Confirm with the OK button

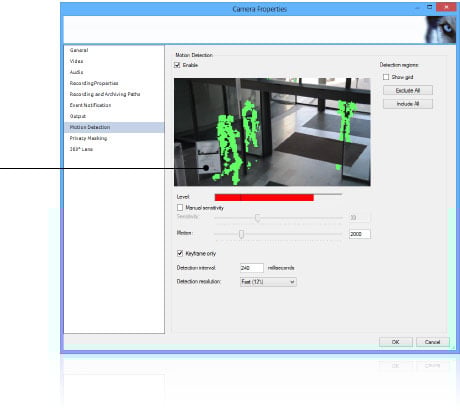click(x=396, y=342)
